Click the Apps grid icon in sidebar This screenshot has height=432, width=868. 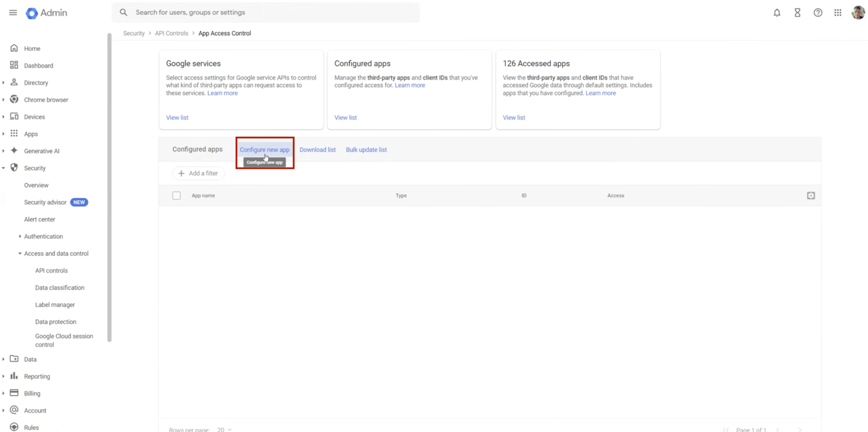14,133
